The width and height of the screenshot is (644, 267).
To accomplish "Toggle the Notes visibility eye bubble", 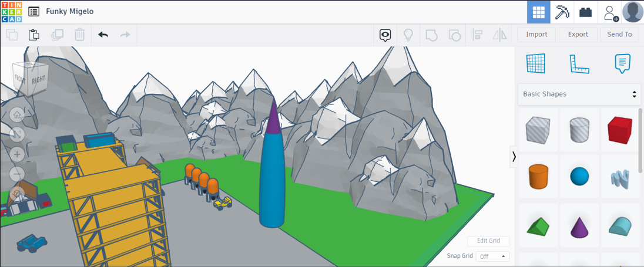I will [x=385, y=35].
